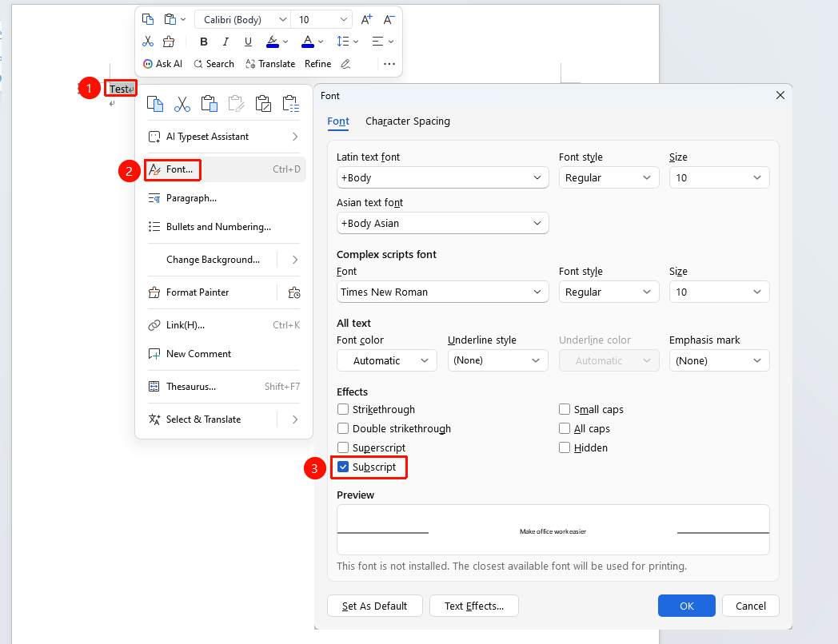Click Translate in the mini toolbar
Viewport: 838px width, 644px height.
[x=270, y=64]
